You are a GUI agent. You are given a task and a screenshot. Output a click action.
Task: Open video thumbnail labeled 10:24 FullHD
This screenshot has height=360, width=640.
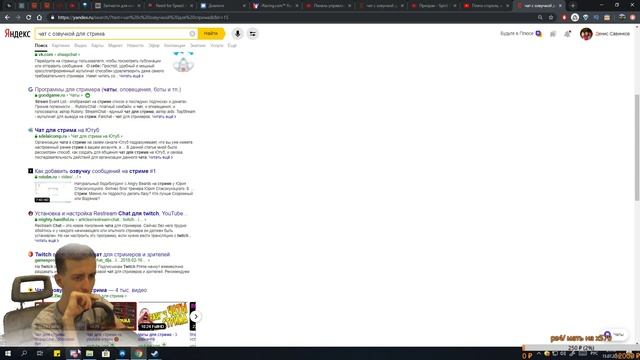point(163,316)
